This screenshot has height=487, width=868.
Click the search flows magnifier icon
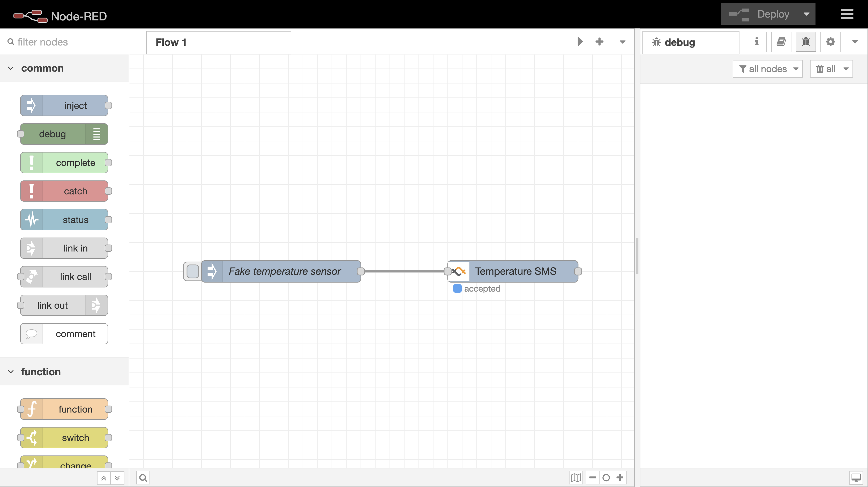pyautogui.click(x=143, y=478)
